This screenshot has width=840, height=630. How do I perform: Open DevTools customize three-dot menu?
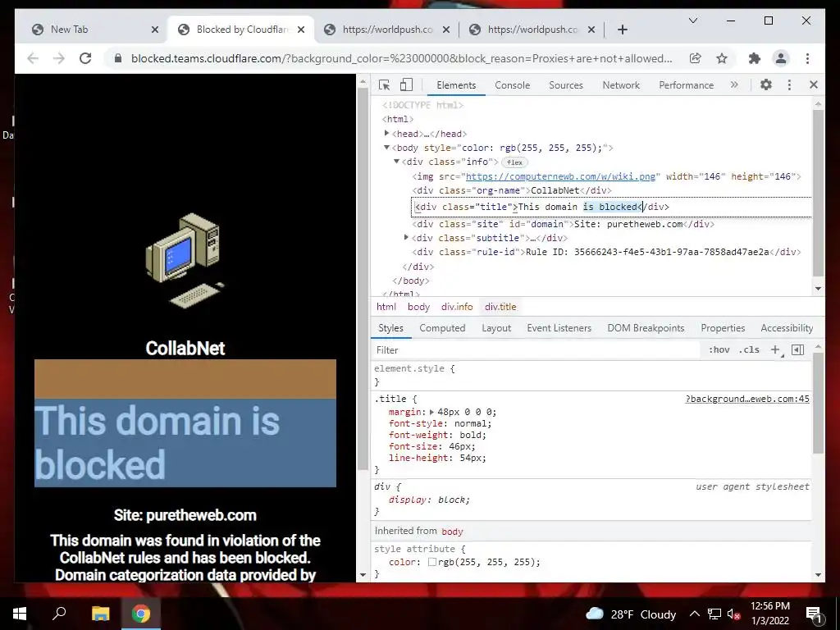coord(789,84)
